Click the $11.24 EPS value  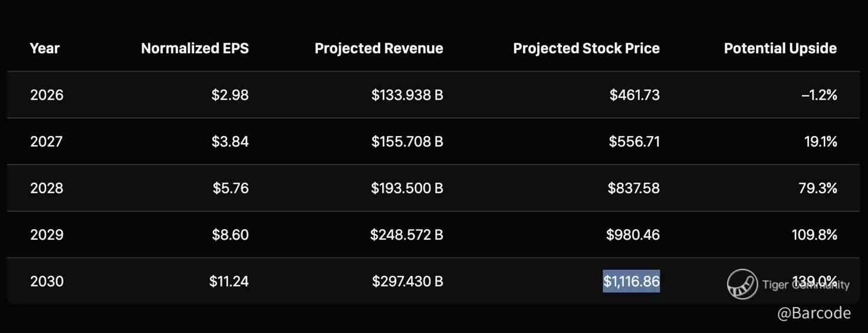coord(229,282)
